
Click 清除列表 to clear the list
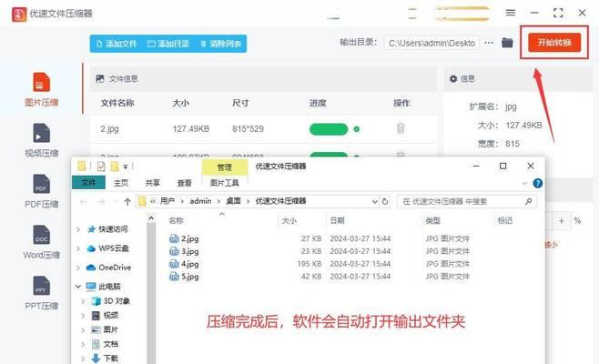click(x=221, y=44)
